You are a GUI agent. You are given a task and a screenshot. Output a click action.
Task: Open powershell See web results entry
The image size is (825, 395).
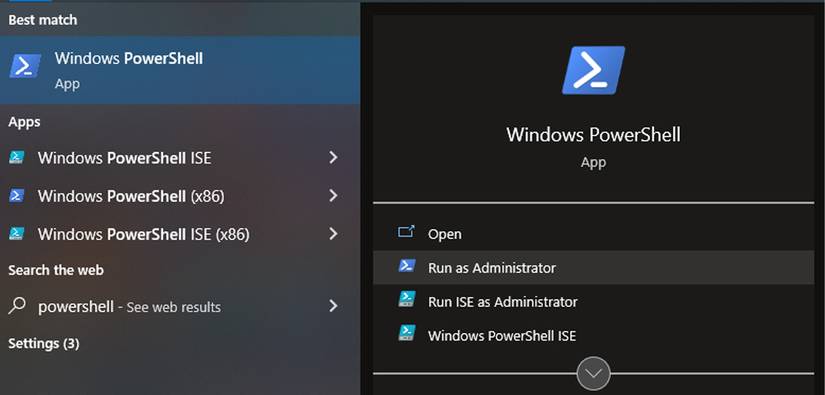180,306
